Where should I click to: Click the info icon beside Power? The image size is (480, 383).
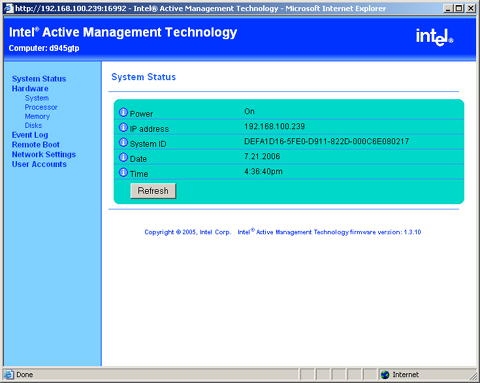(x=123, y=112)
